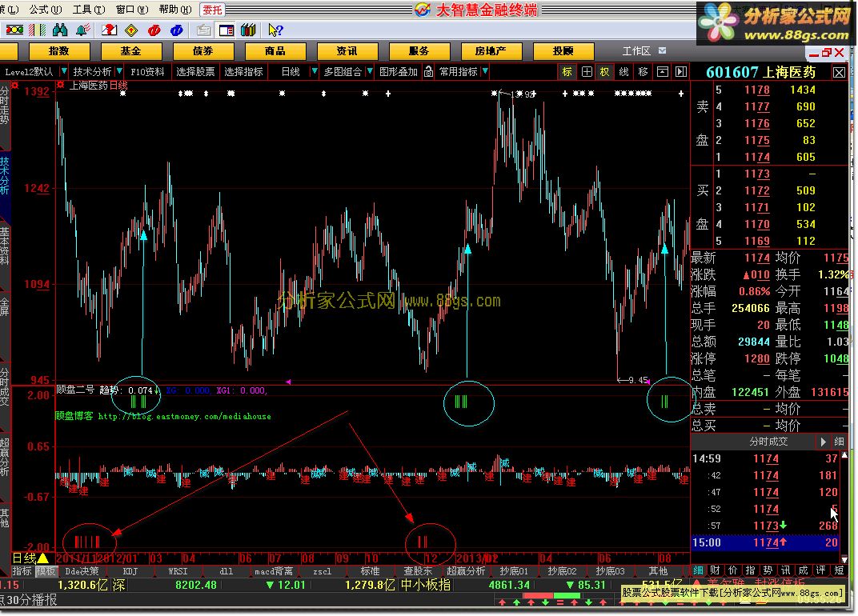
Task: Select the 15:00 trade row
Action: [x=765, y=542]
